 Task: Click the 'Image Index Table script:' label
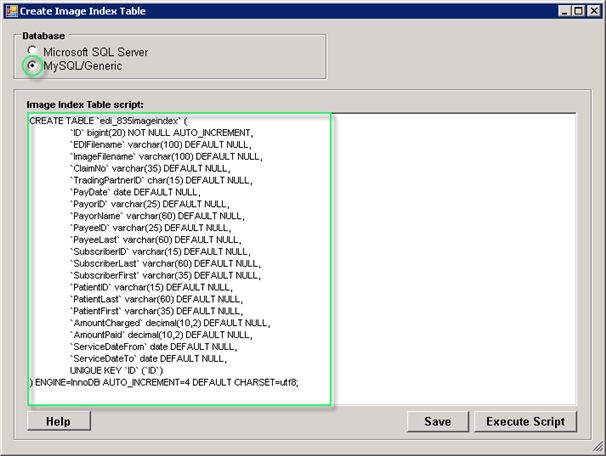coord(86,104)
